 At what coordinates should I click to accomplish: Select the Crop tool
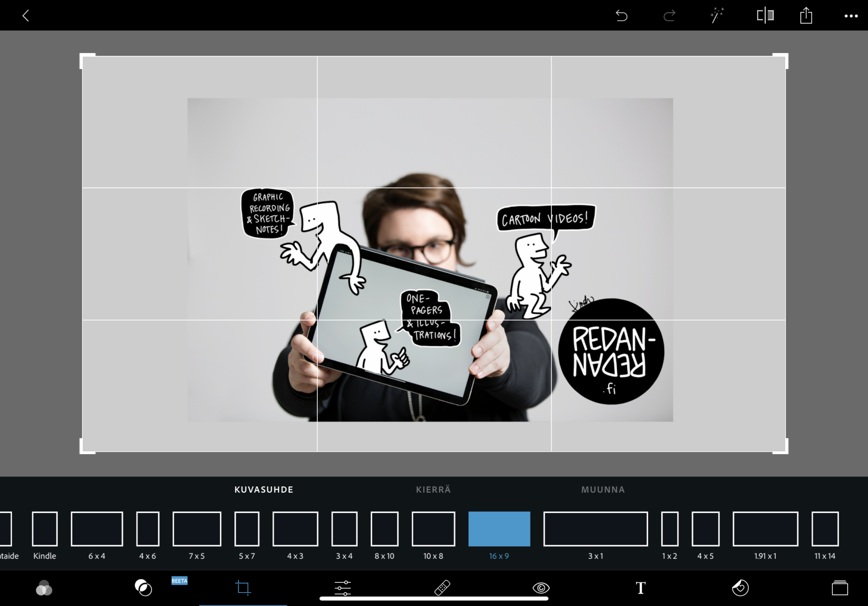[243, 588]
